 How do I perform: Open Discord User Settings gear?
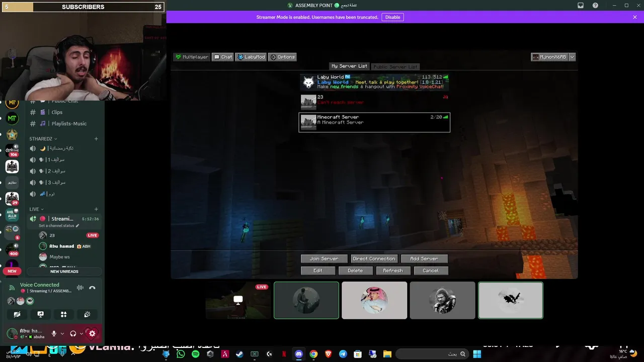[92, 333]
